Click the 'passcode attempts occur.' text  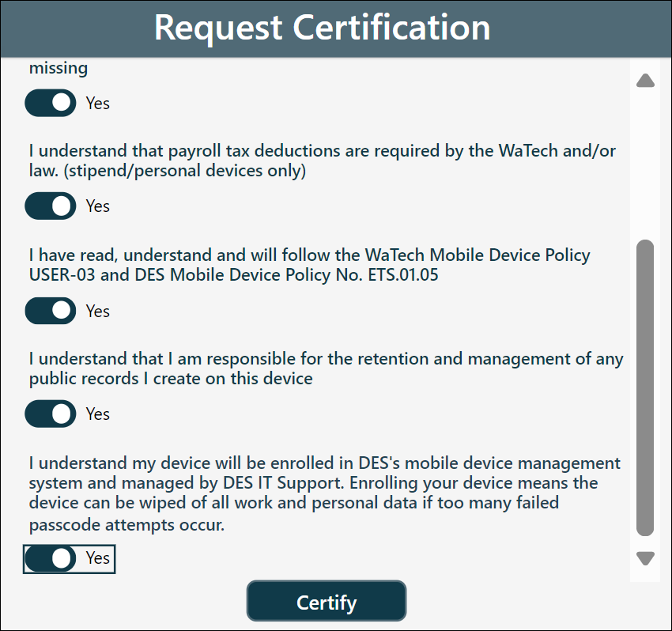[126, 525]
